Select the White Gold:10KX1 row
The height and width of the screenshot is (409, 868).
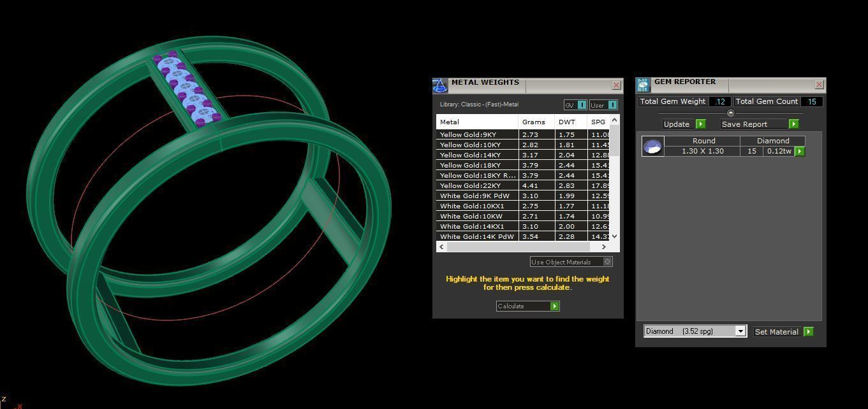pos(523,206)
